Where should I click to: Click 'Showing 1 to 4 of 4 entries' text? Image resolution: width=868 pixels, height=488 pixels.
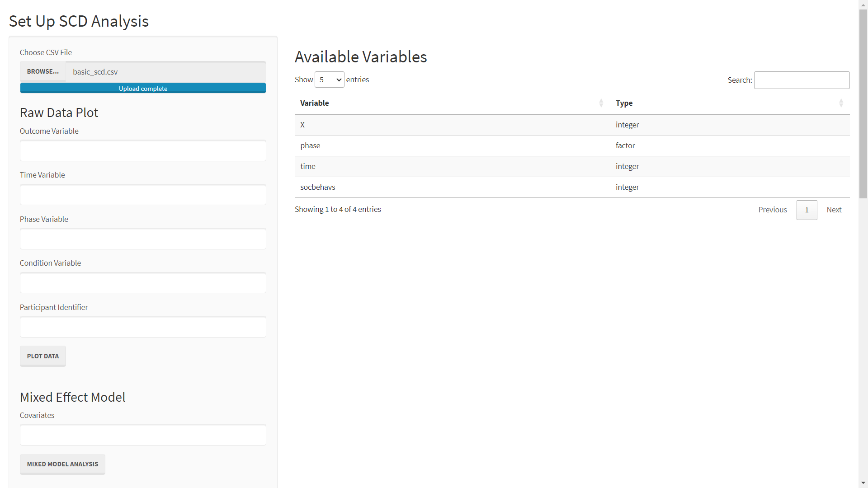point(338,209)
